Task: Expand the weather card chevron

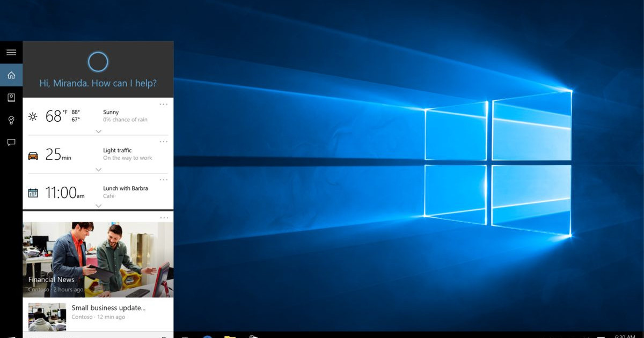Action: tap(98, 131)
